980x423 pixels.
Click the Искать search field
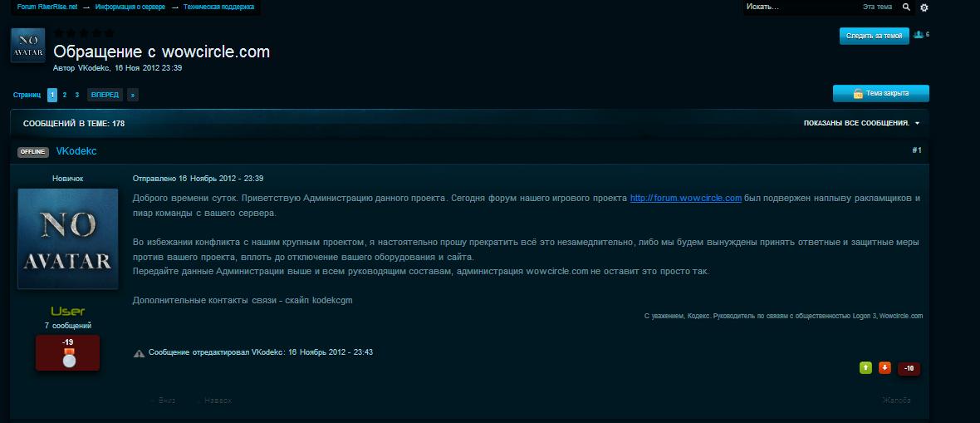pos(800,7)
